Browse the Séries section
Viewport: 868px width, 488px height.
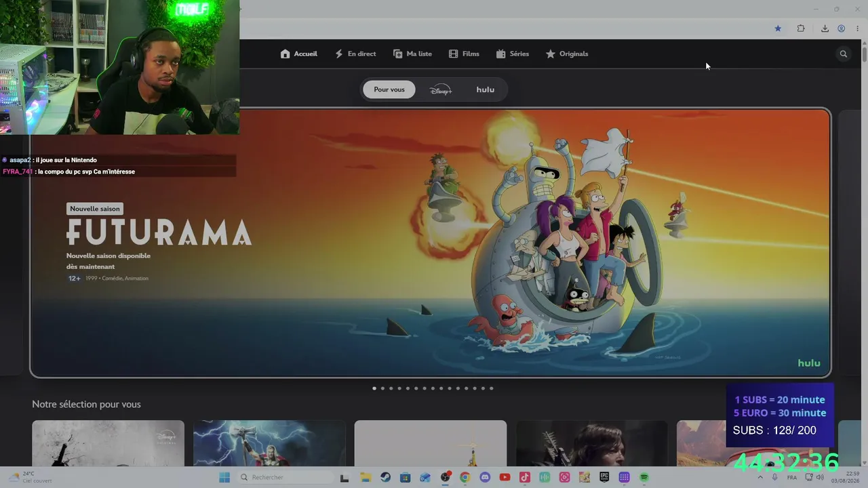tap(513, 54)
